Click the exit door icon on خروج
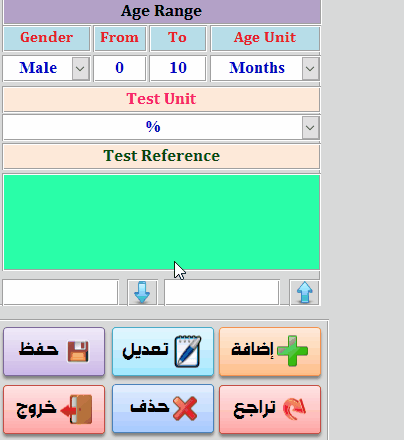Screen dimensions: 404x440 pos(77,409)
